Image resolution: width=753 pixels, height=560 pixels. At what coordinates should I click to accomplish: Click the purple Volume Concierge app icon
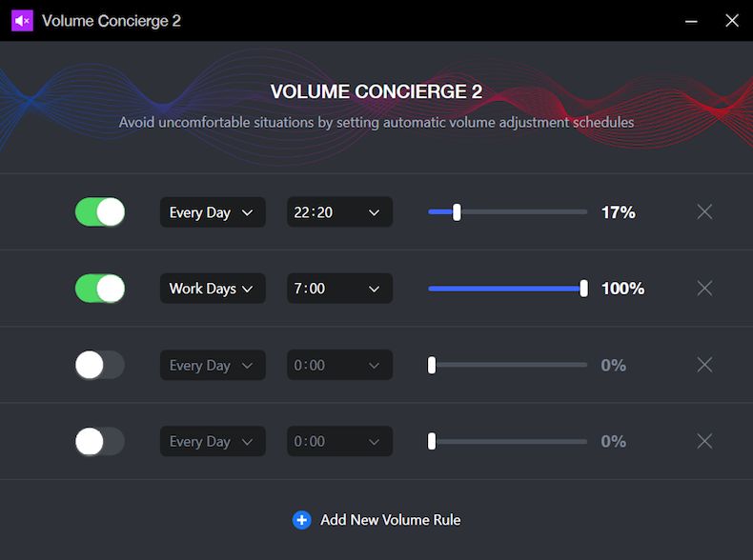22,21
